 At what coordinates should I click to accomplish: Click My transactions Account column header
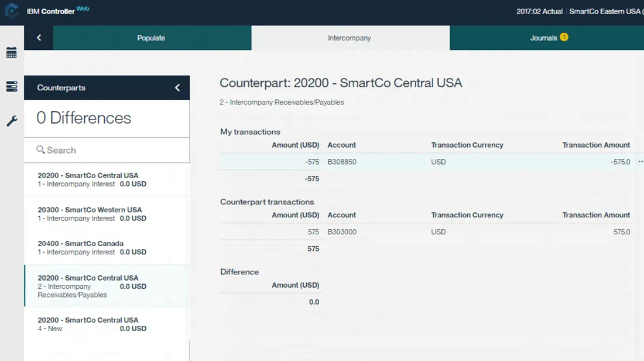(341, 145)
